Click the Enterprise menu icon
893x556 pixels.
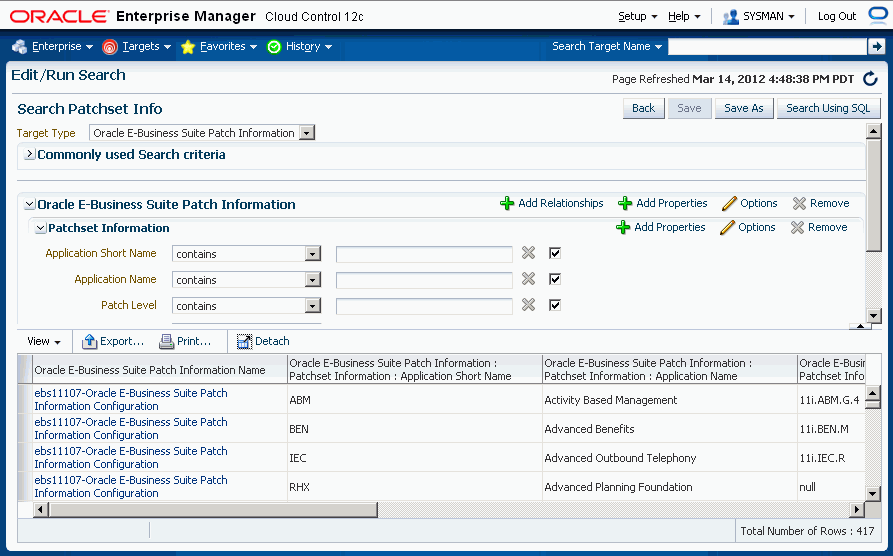pyautogui.click(x=19, y=46)
